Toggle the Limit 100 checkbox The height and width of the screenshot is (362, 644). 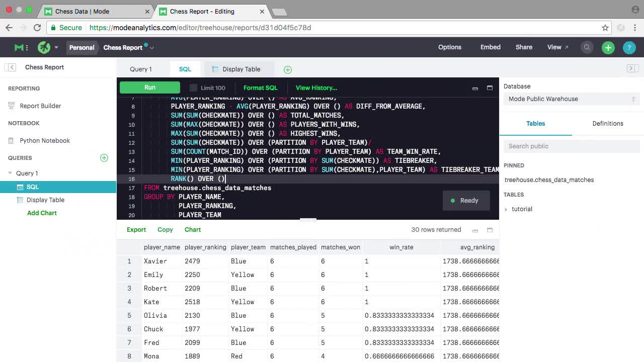click(x=193, y=88)
